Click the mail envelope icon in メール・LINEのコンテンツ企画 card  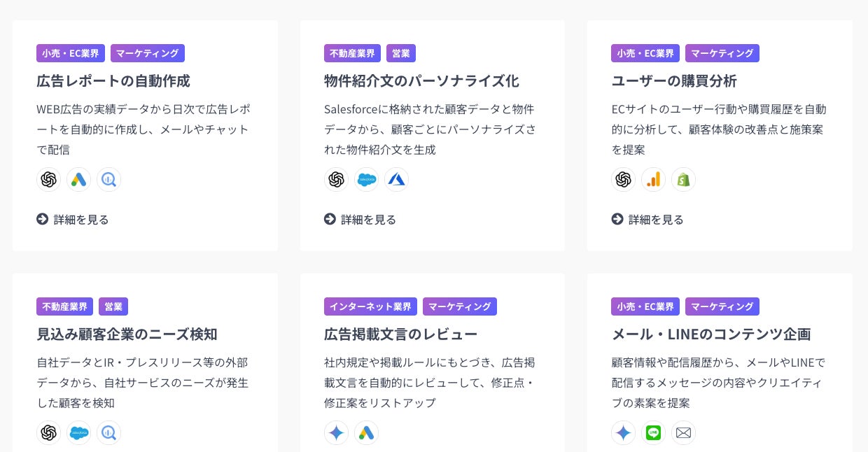[x=683, y=433]
